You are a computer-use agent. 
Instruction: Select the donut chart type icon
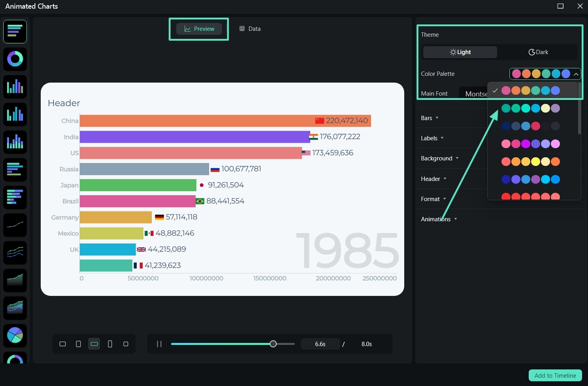coord(15,59)
